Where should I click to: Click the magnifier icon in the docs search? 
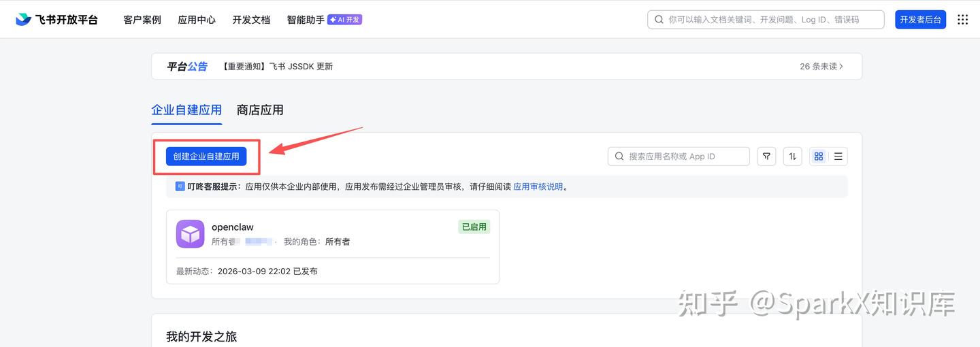pyautogui.click(x=659, y=20)
